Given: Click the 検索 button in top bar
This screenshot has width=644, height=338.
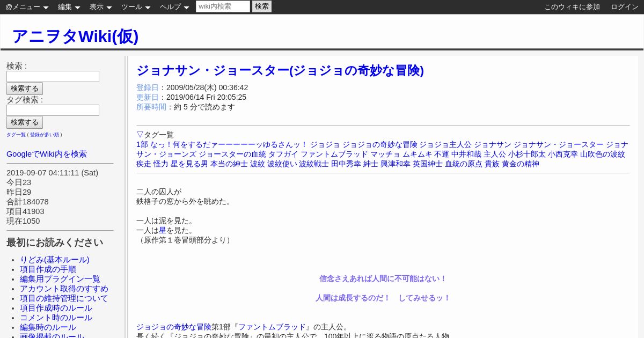Looking at the screenshot, I should (262, 6).
